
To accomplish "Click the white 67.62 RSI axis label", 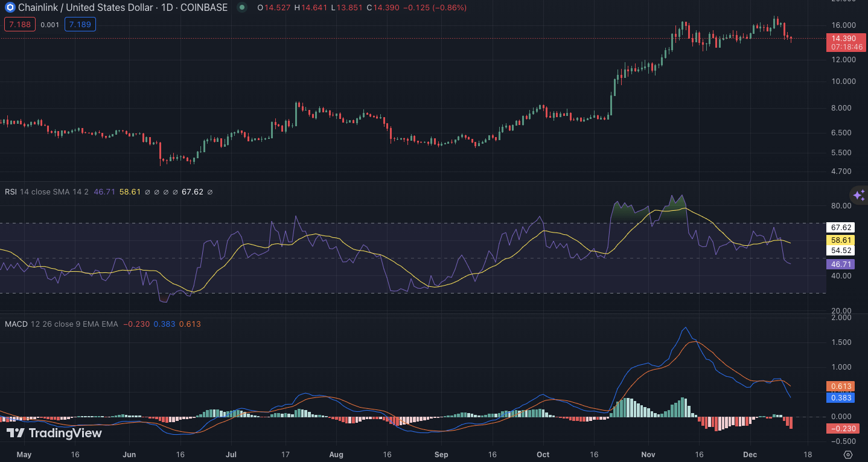I will [x=841, y=228].
